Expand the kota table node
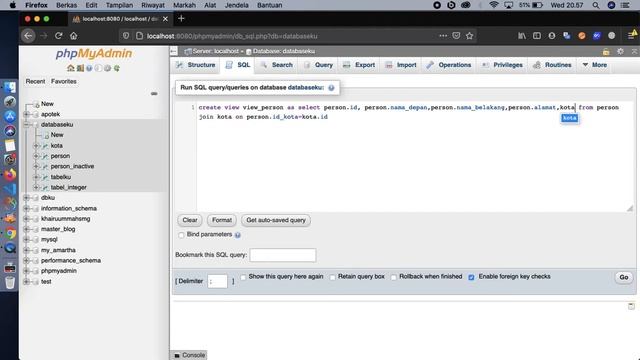The height and width of the screenshot is (360, 640). coord(36,146)
